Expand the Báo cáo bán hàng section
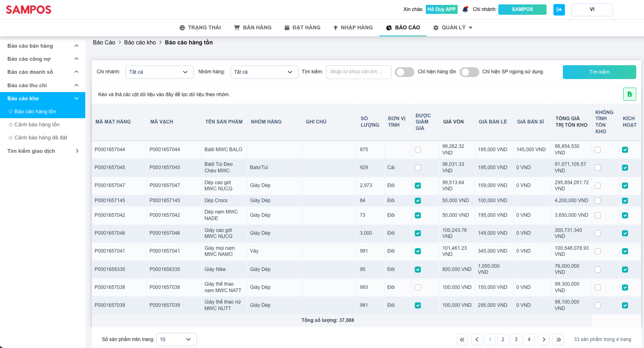 pos(42,46)
